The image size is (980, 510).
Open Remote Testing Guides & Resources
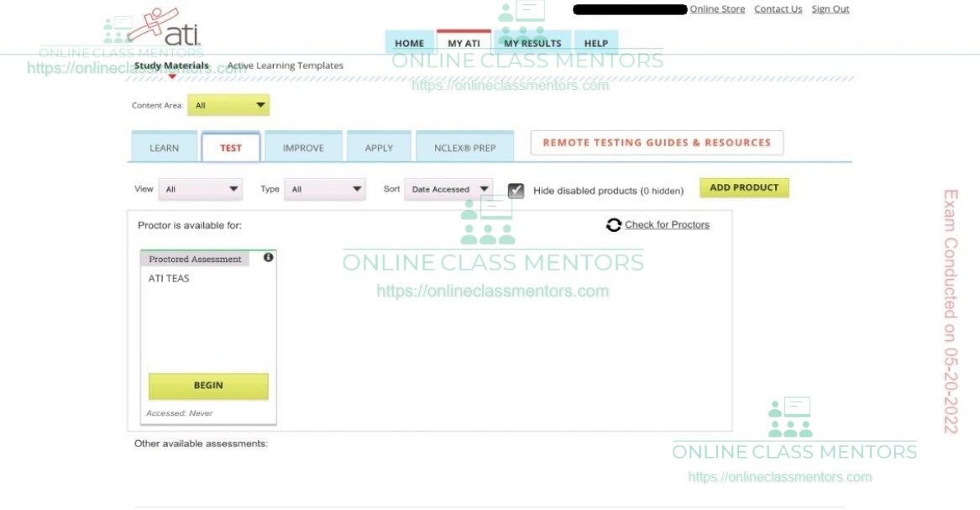pyautogui.click(x=657, y=143)
